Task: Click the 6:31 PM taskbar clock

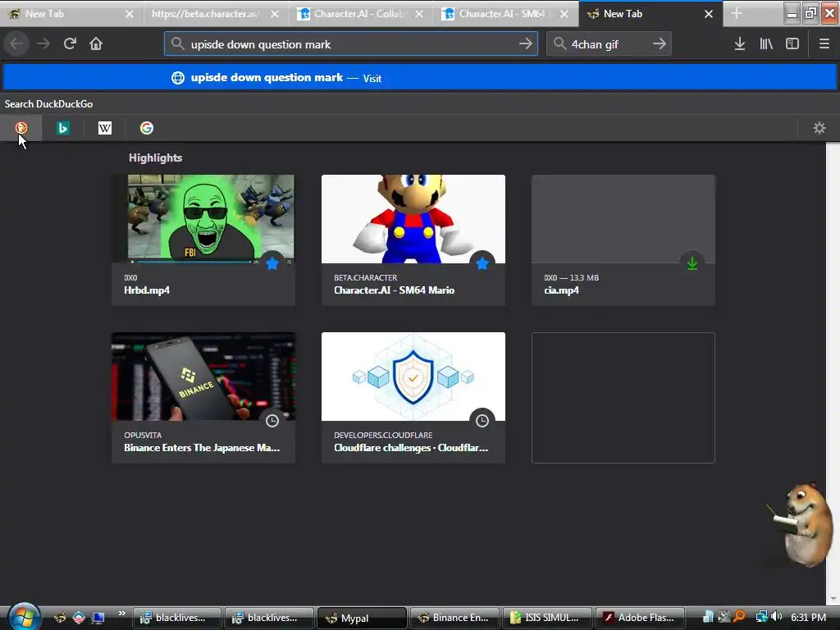Action: click(808, 617)
